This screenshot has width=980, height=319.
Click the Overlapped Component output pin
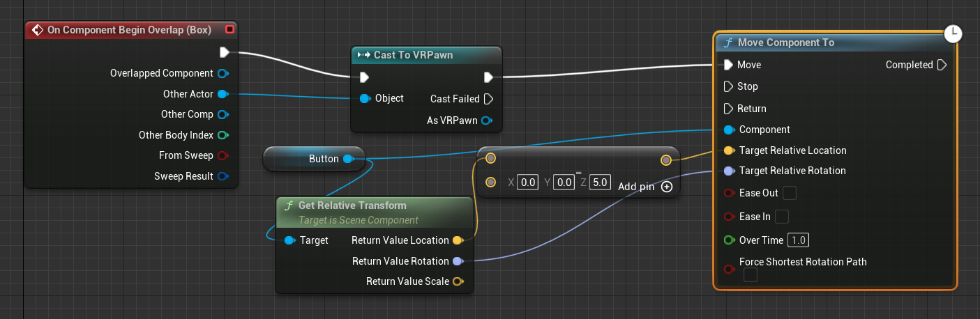point(223,73)
